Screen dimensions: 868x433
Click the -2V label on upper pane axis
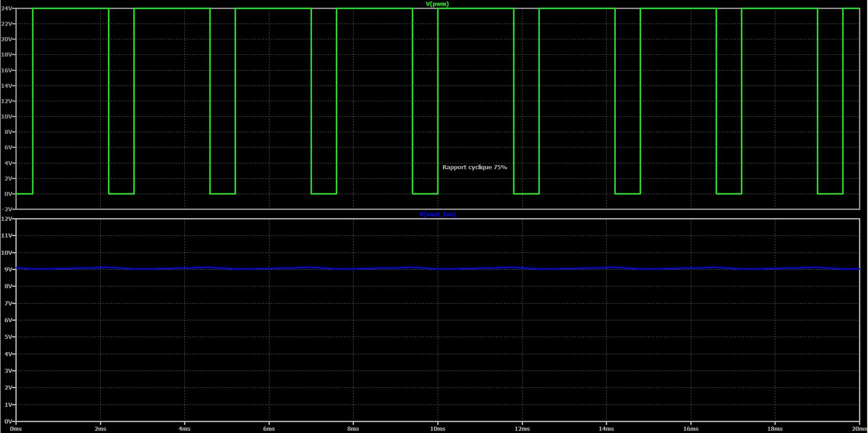6,209
